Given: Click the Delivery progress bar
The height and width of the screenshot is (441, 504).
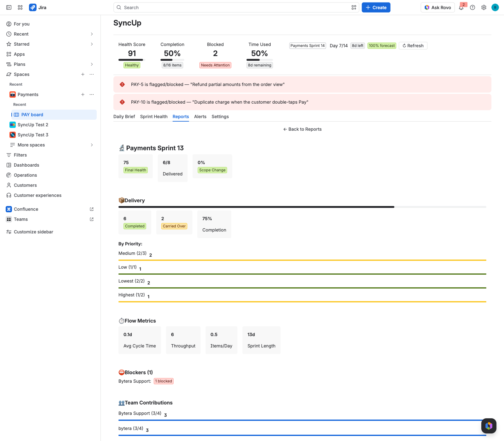Looking at the screenshot, I should [x=302, y=207].
